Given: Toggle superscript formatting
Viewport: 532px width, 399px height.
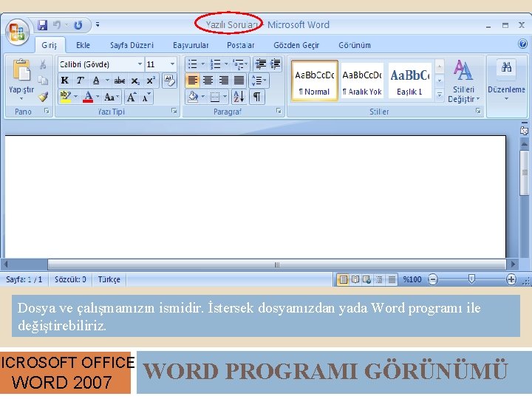Looking at the screenshot, I should 151,81.
